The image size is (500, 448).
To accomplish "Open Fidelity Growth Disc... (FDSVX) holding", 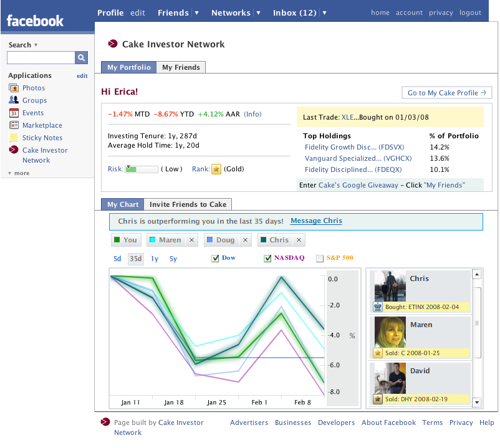I will click(x=354, y=147).
